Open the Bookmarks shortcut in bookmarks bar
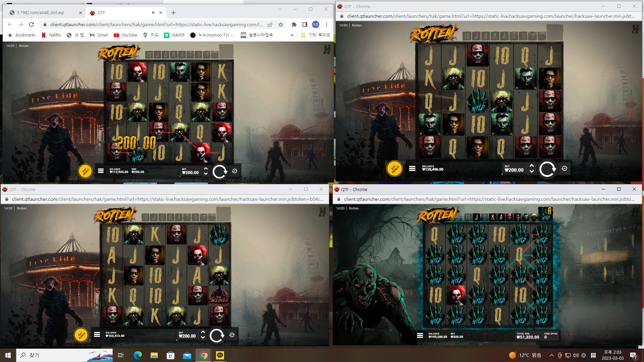 pyautogui.click(x=21, y=35)
